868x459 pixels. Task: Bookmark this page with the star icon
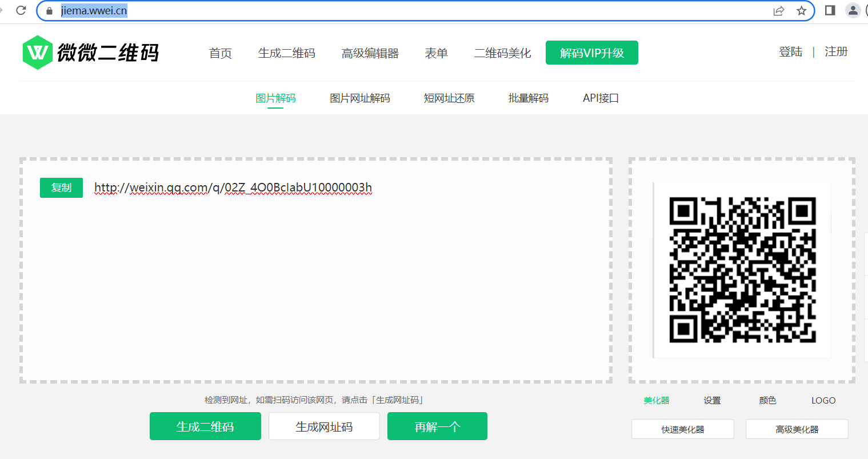coord(801,11)
